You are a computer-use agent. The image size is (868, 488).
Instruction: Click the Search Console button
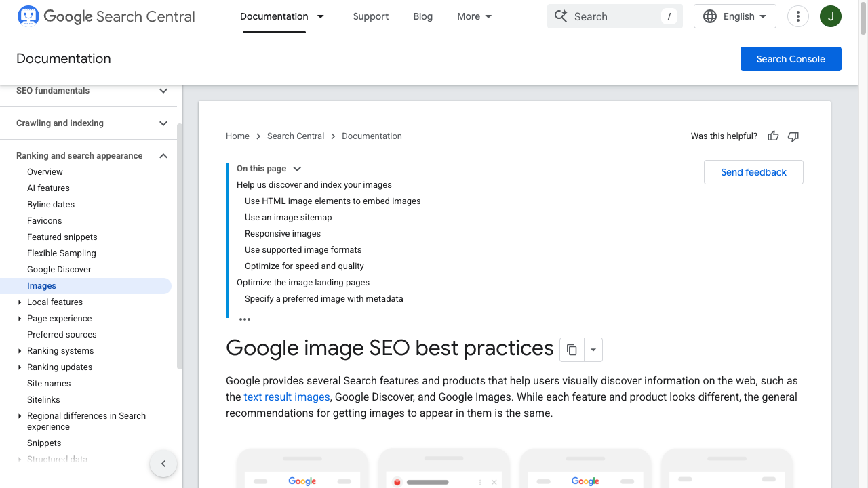tap(791, 59)
